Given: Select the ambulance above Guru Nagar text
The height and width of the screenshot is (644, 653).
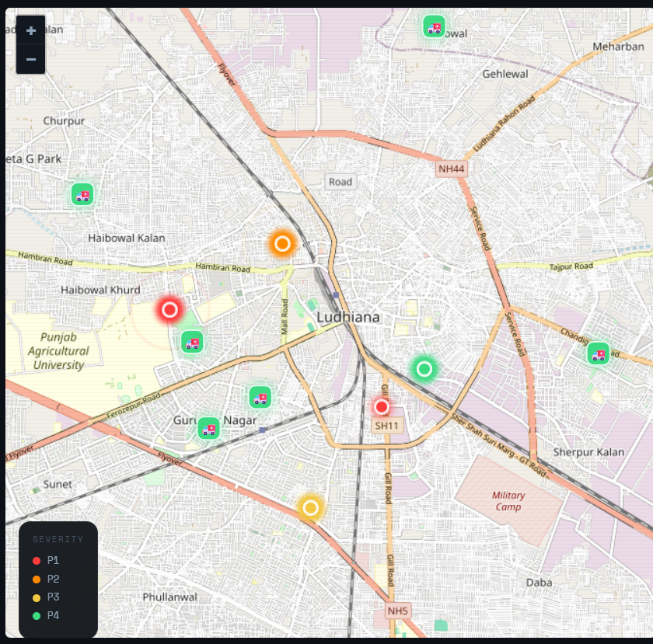Looking at the screenshot, I should (x=260, y=397).
